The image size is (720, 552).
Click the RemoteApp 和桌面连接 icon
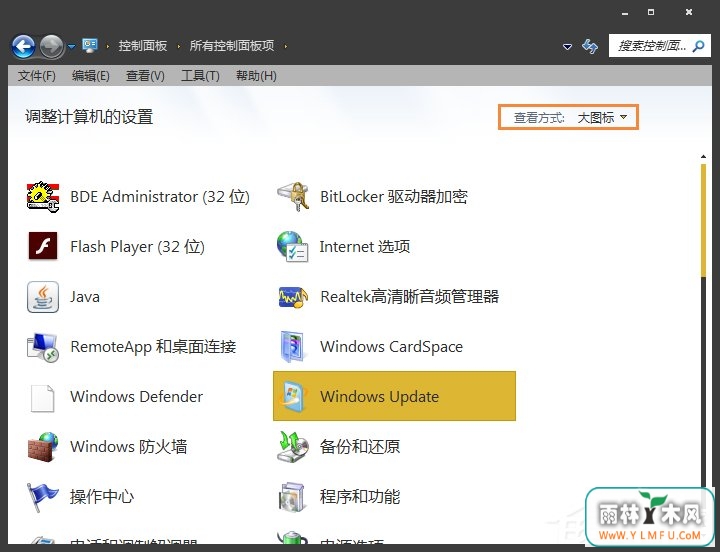point(43,347)
